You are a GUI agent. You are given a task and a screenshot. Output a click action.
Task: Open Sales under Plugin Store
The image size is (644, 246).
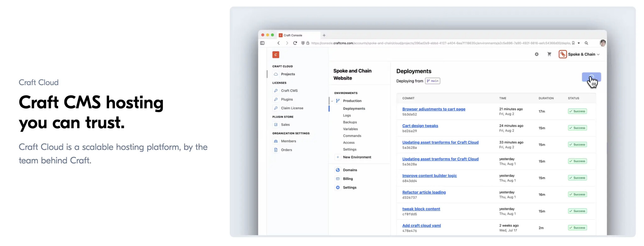coord(285,124)
